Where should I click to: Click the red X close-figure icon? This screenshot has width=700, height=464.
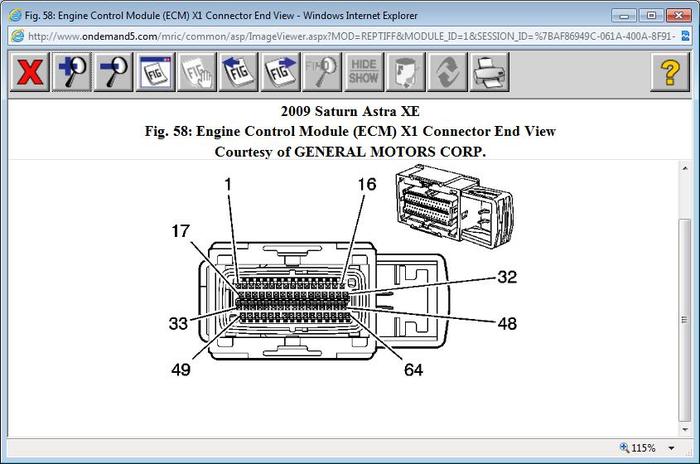click(30, 72)
